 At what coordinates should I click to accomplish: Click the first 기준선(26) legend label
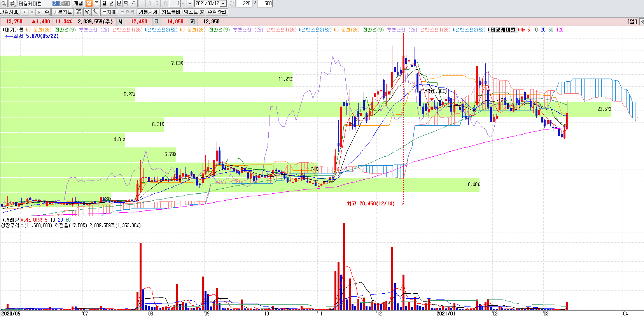point(40,30)
